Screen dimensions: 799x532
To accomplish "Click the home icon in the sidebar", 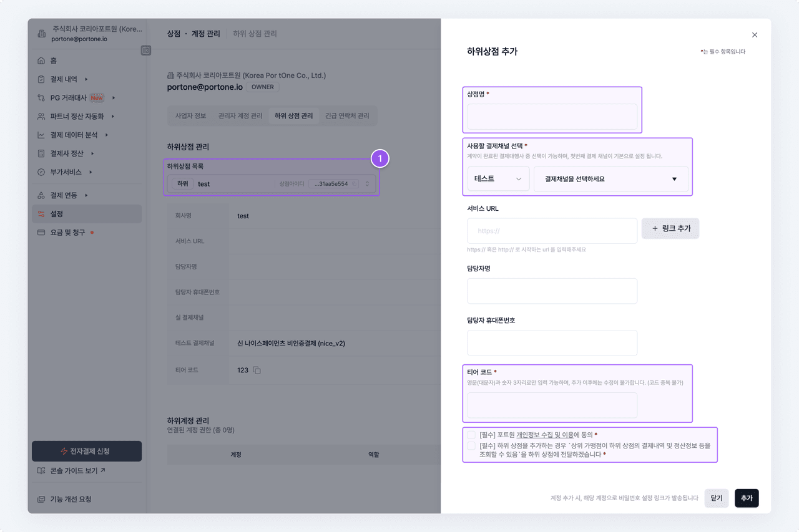I will (41, 60).
